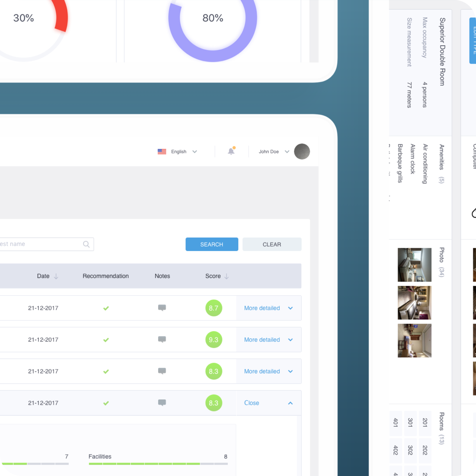The width and height of the screenshot is (476, 476).
Task: Click the magnifier icon in search field
Action: tap(86, 244)
